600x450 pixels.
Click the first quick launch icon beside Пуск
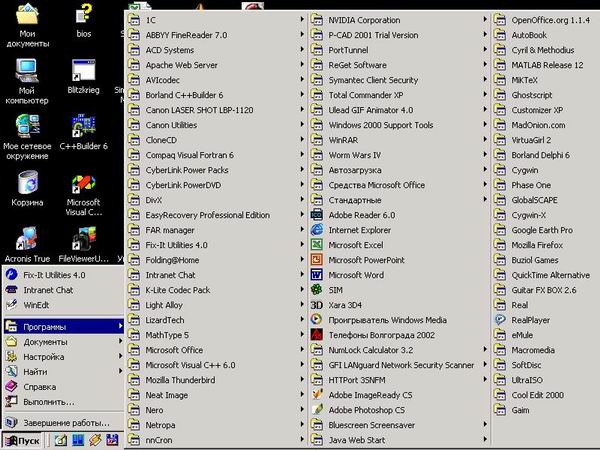click(x=60, y=440)
